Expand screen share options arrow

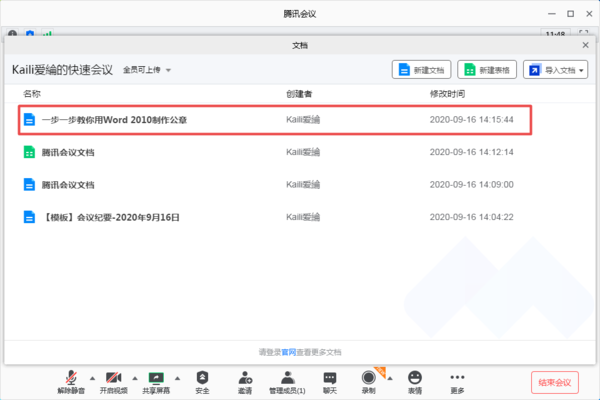click(178, 379)
